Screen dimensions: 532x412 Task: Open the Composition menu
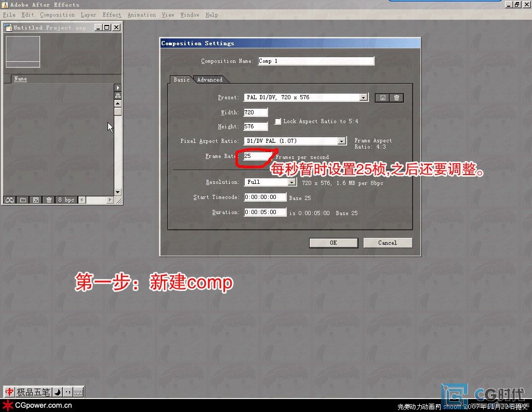pyautogui.click(x=57, y=15)
